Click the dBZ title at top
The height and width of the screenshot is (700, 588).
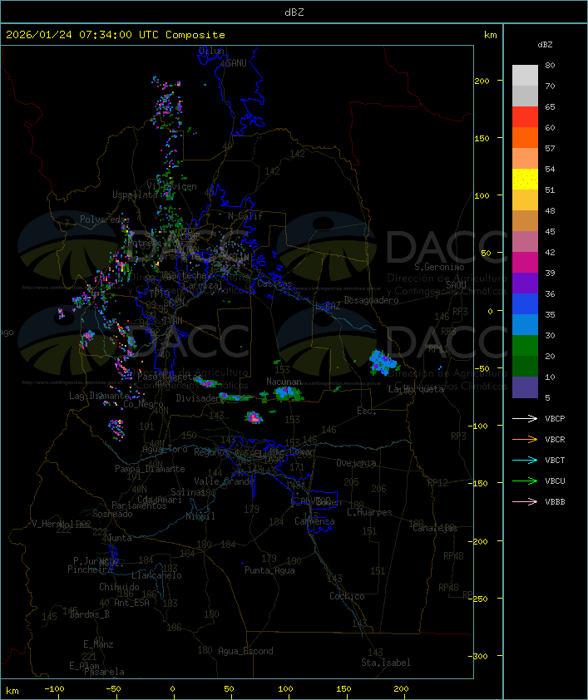coord(294,12)
